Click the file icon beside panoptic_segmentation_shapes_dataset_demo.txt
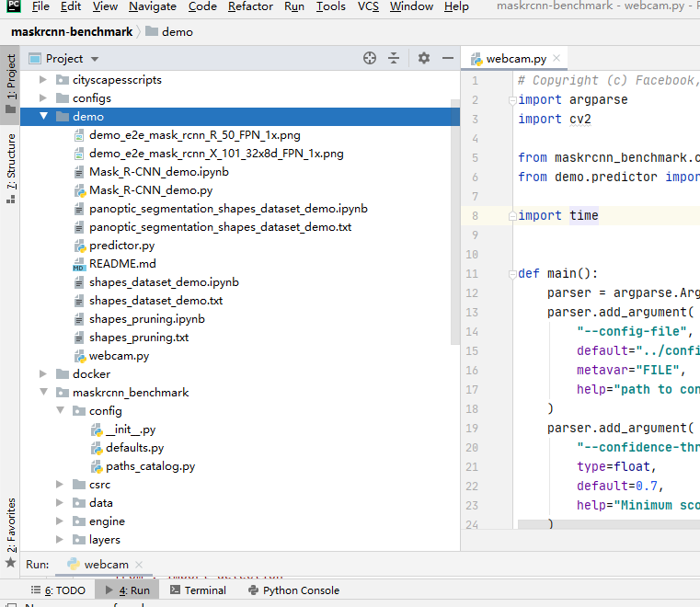700x607 pixels. point(79,227)
